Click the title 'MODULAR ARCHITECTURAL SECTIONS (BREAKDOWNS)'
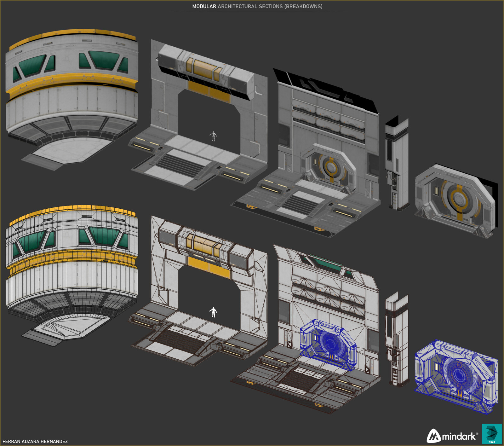Viewport: 504px width, 446px height. pyautogui.click(x=257, y=6)
